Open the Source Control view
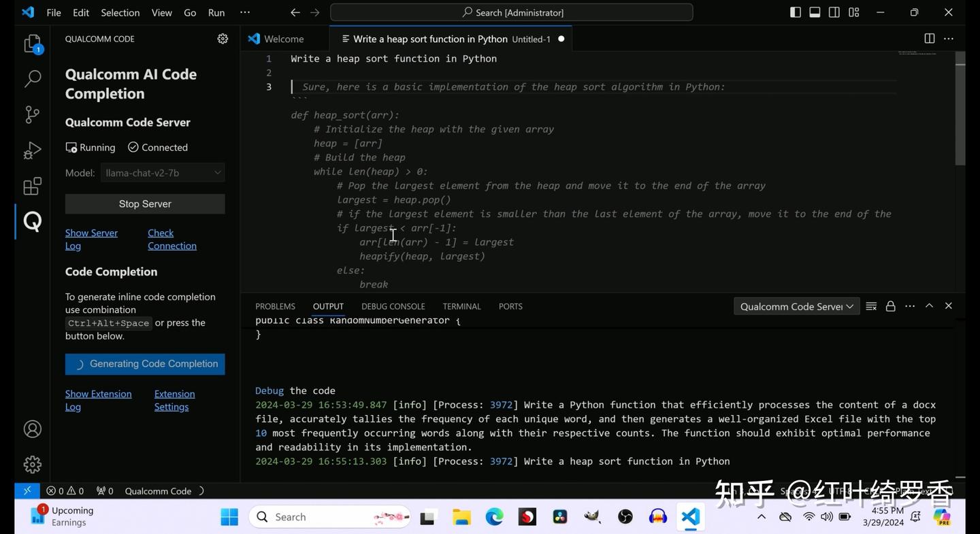This screenshot has width=980, height=534. (32, 114)
